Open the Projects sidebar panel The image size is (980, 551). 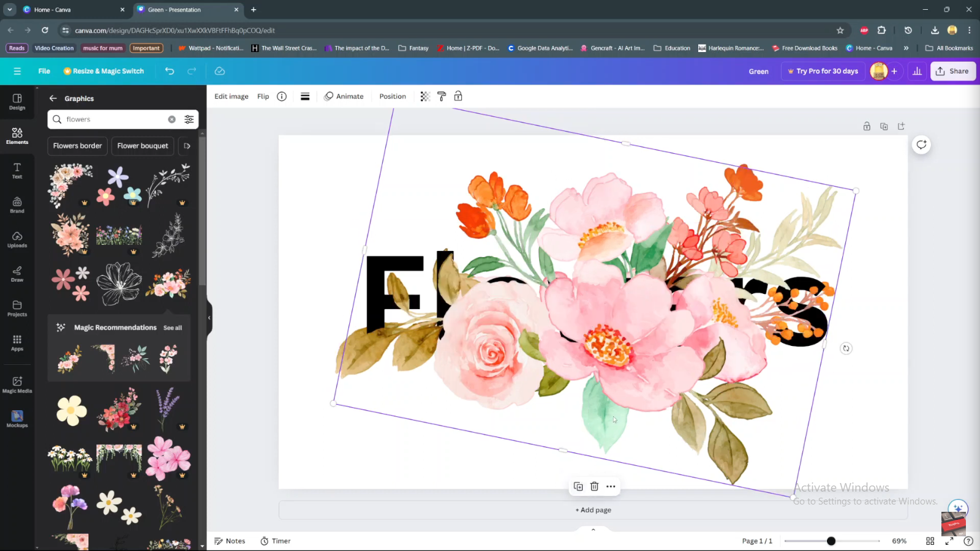click(17, 309)
